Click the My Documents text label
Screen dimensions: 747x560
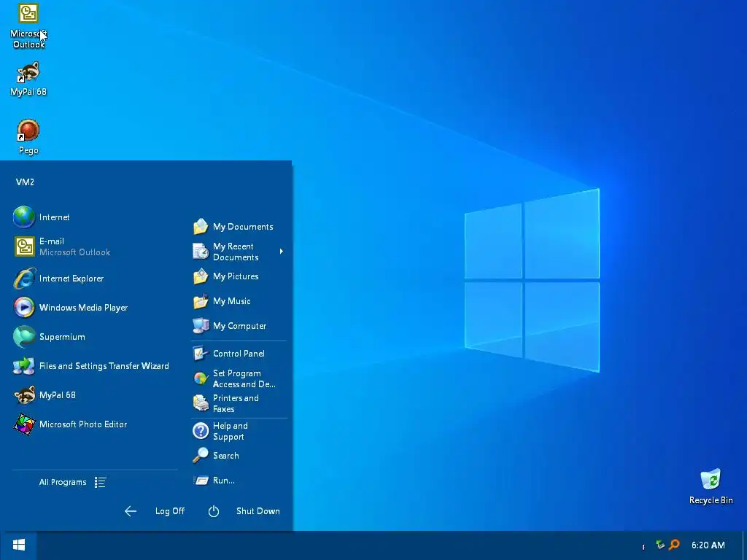(243, 227)
